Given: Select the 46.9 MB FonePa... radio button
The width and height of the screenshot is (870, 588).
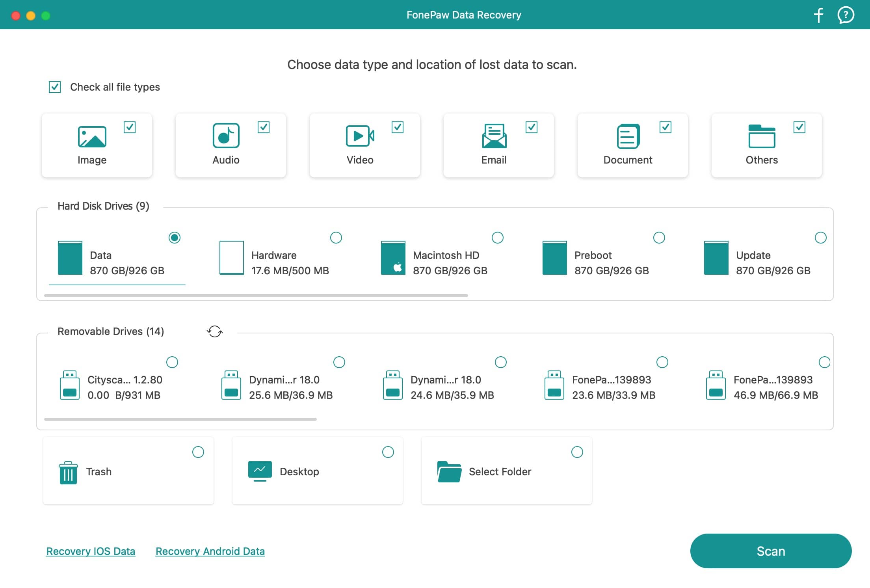Looking at the screenshot, I should (824, 362).
